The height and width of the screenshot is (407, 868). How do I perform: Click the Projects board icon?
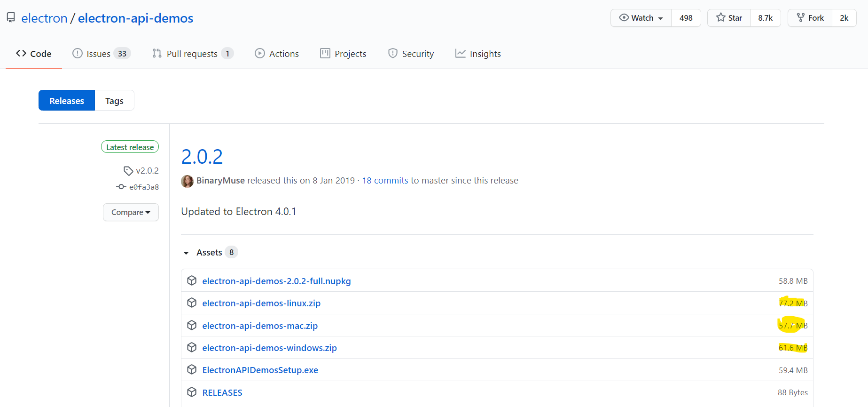pyautogui.click(x=325, y=53)
